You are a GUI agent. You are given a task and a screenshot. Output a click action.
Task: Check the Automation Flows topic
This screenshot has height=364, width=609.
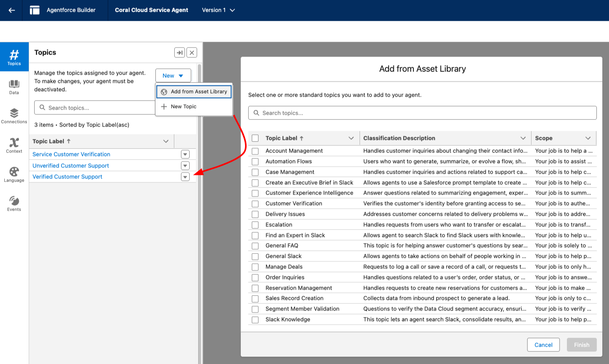[255, 162]
